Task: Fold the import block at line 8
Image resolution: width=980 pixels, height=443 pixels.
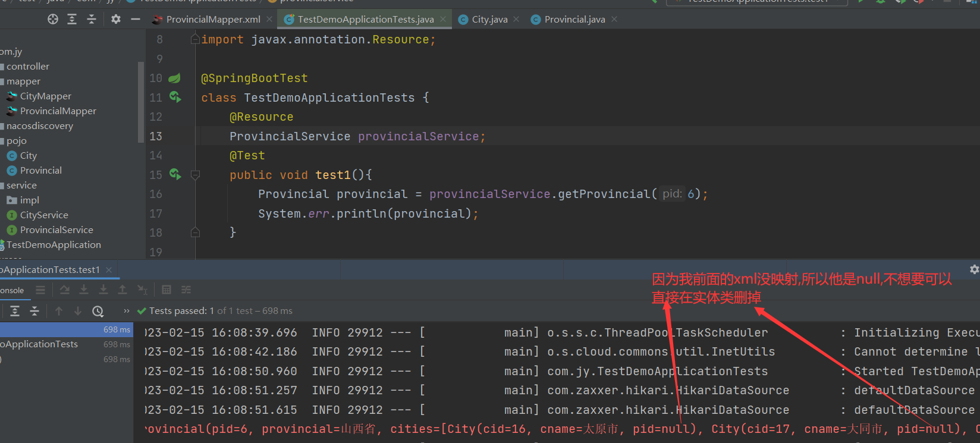Action: 195,39
